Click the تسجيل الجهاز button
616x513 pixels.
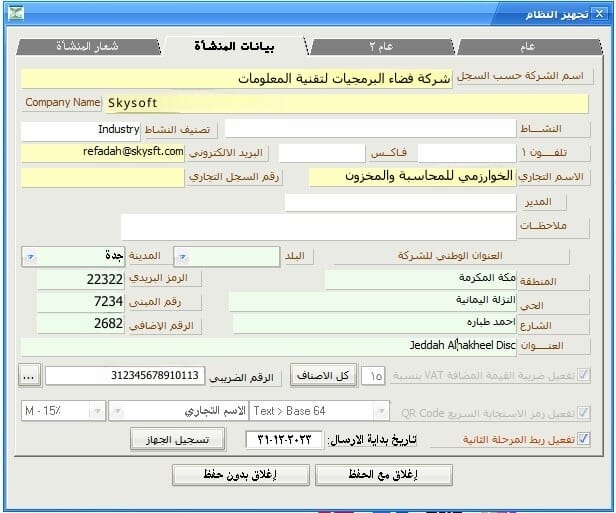[x=178, y=439]
